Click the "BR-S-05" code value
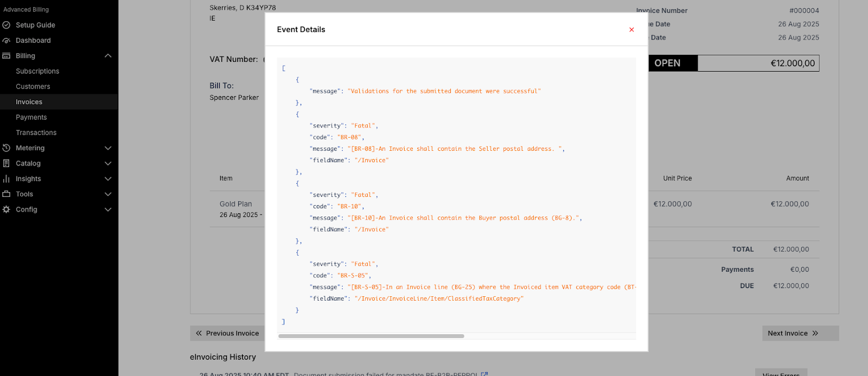The height and width of the screenshot is (376, 868). click(x=353, y=276)
